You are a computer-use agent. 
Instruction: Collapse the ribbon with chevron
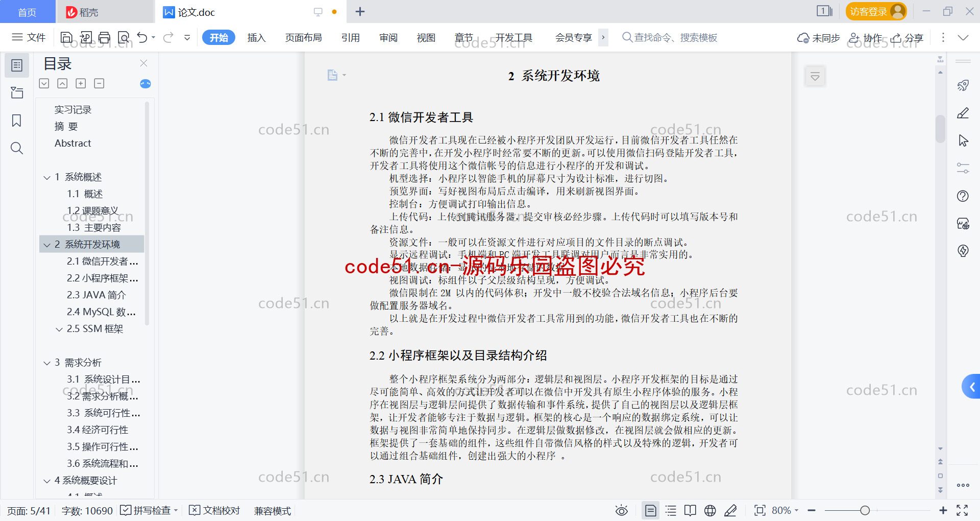point(963,37)
